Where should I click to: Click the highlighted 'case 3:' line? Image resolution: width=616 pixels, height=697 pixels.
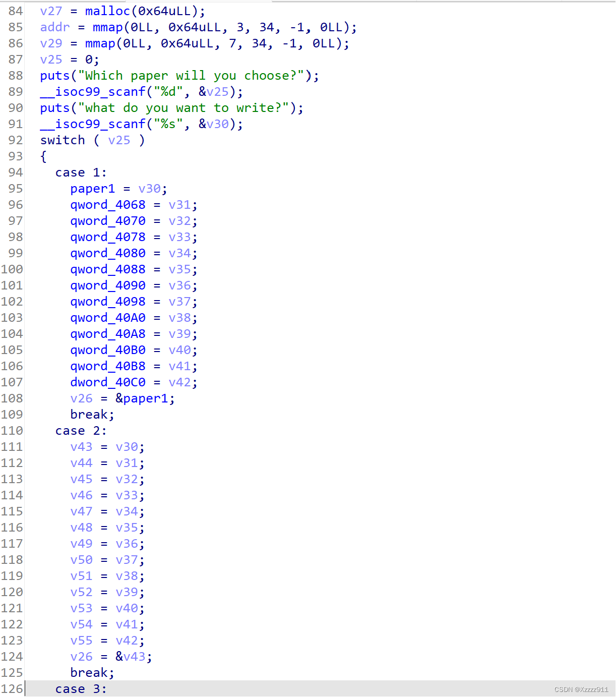pyautogui.click(x=81, y=688)
